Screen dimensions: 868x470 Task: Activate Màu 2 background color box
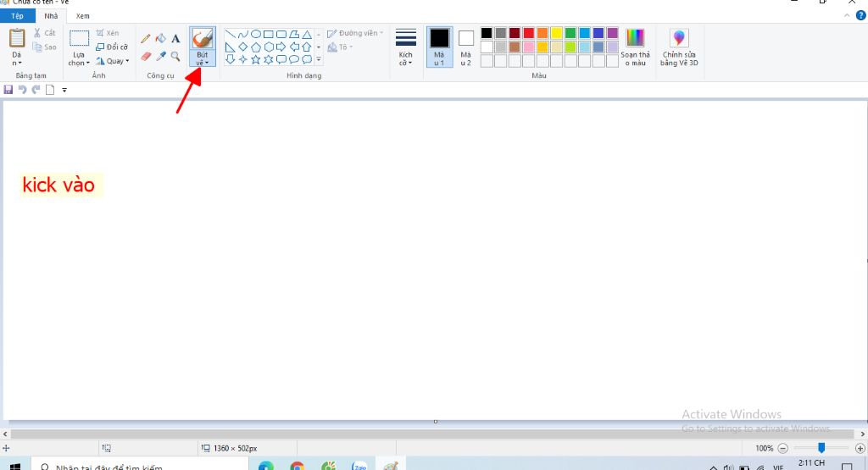click(x=466, y=47)
